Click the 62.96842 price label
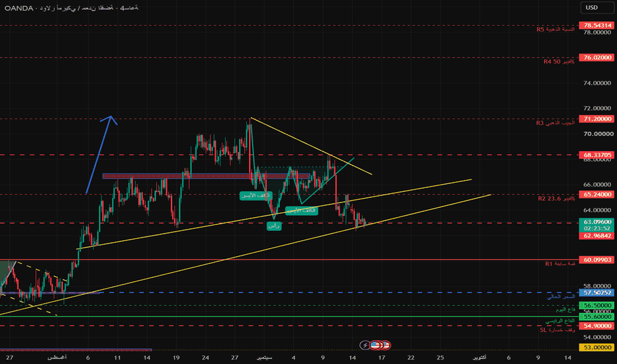 point(597,236)
